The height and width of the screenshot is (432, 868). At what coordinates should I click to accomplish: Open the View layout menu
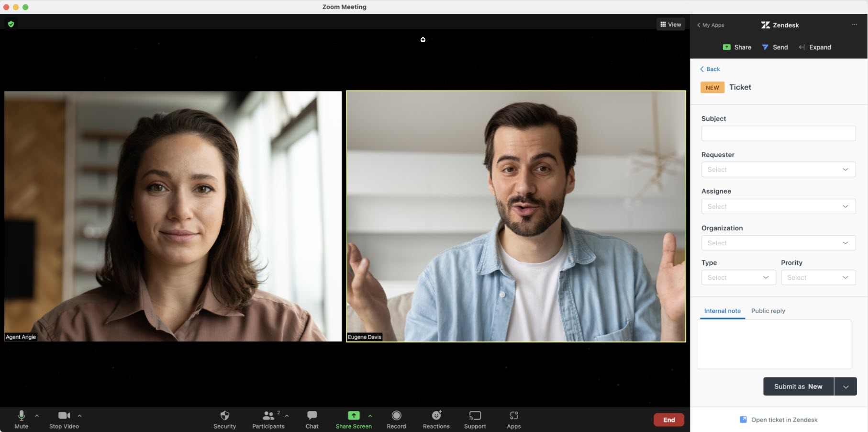coord(670,24)
